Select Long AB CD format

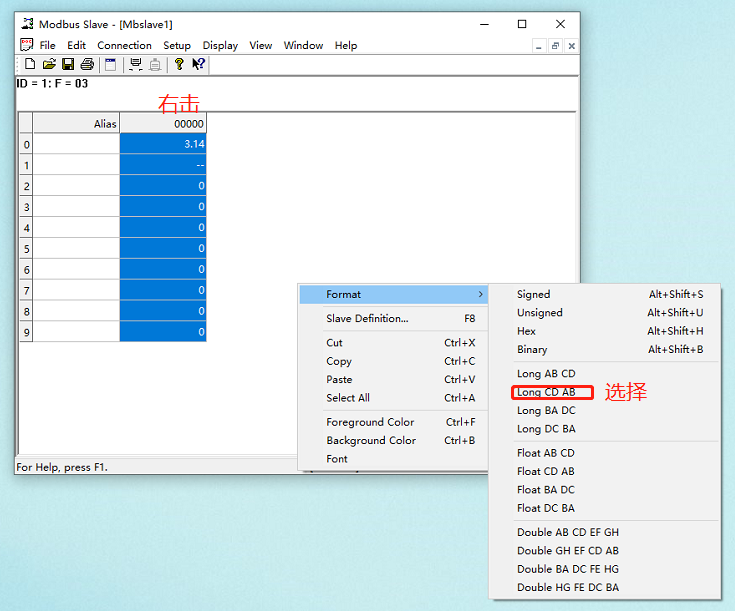tap(605, 374)
